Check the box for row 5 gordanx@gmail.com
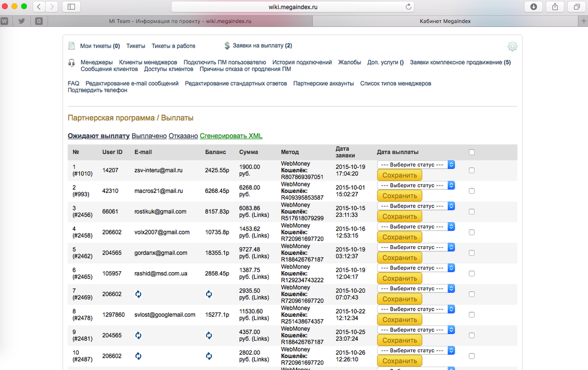 click(x=471, y=253)
